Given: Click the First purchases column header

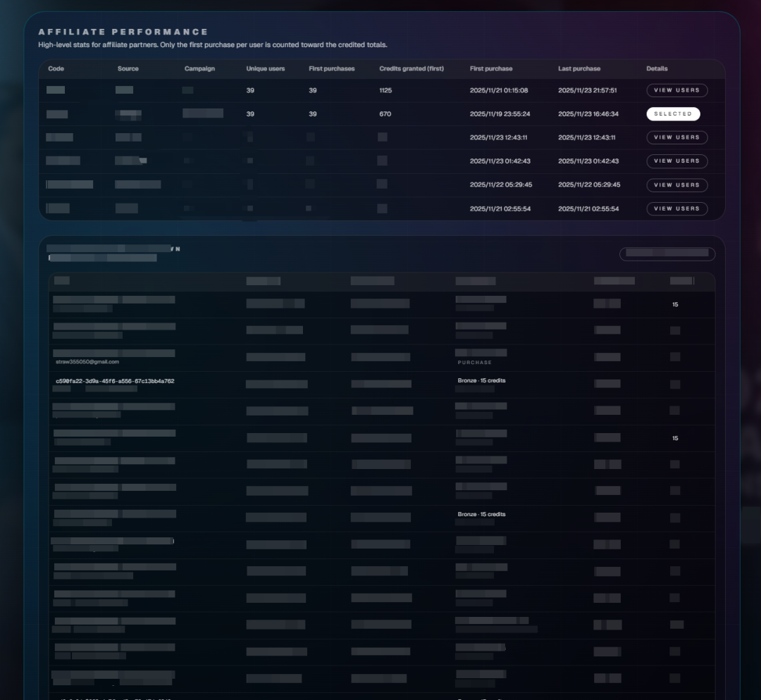Looking at the screenshot, I should tap(331, 69).
